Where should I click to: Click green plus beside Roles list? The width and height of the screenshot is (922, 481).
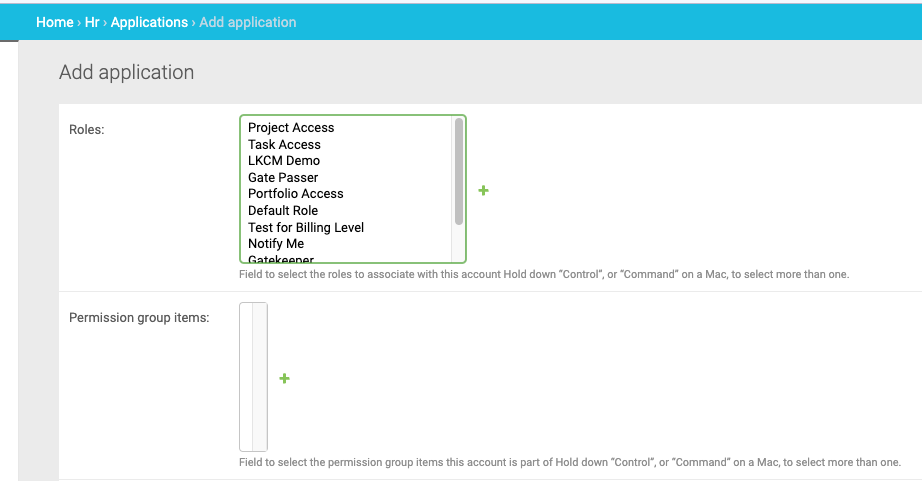[x=483, y=190]
